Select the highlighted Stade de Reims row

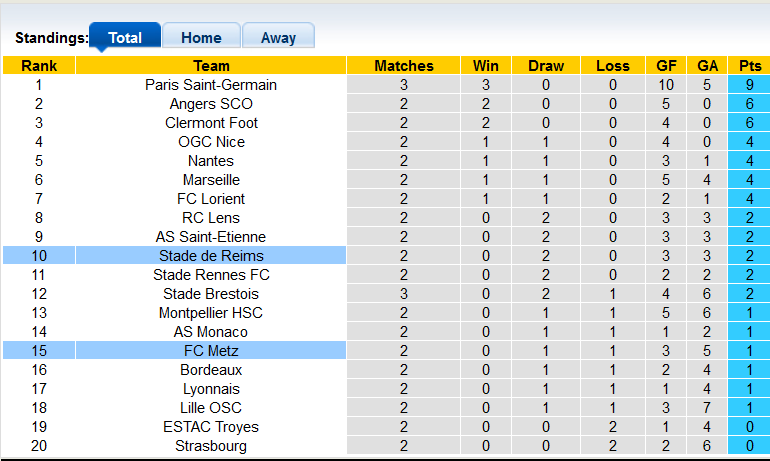click(211, 256)
